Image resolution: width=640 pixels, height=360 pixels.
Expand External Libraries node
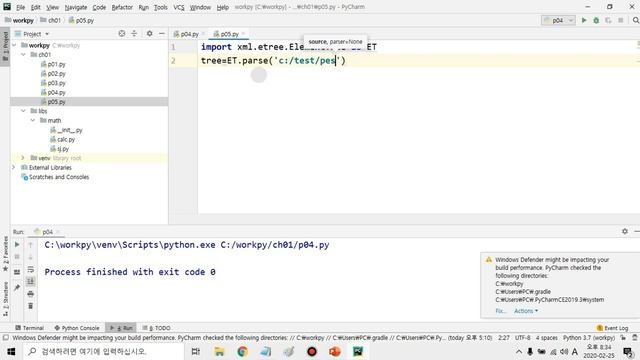coord(14,167)
